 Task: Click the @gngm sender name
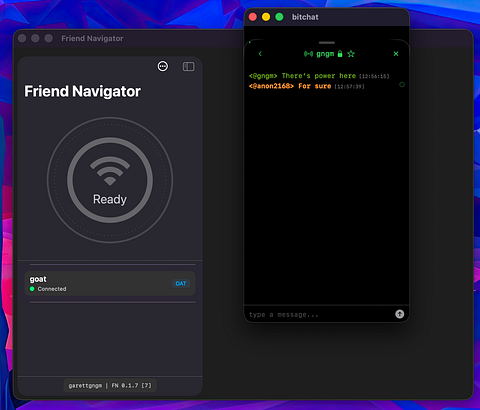[263, 76]
